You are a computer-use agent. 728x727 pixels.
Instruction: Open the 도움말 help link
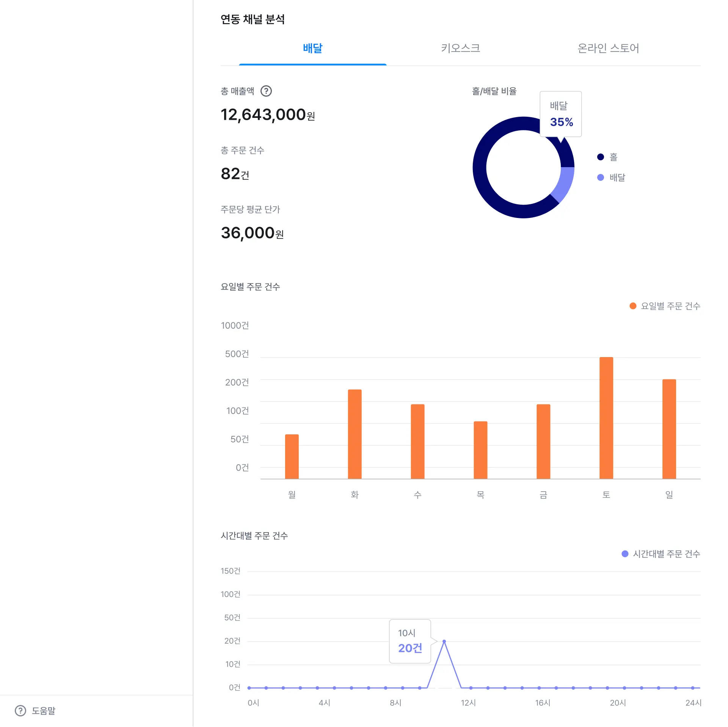(x=43, y=711)
